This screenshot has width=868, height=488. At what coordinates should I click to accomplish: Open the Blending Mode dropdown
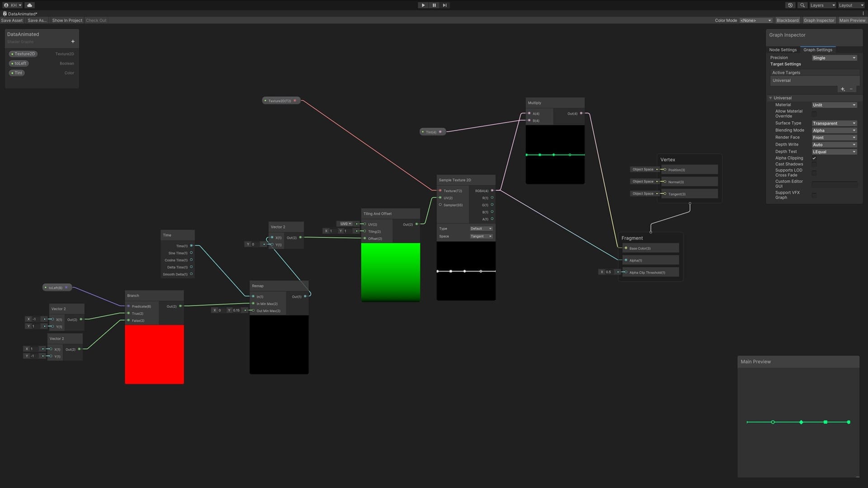pyautogui.click(x=834, y=131)
